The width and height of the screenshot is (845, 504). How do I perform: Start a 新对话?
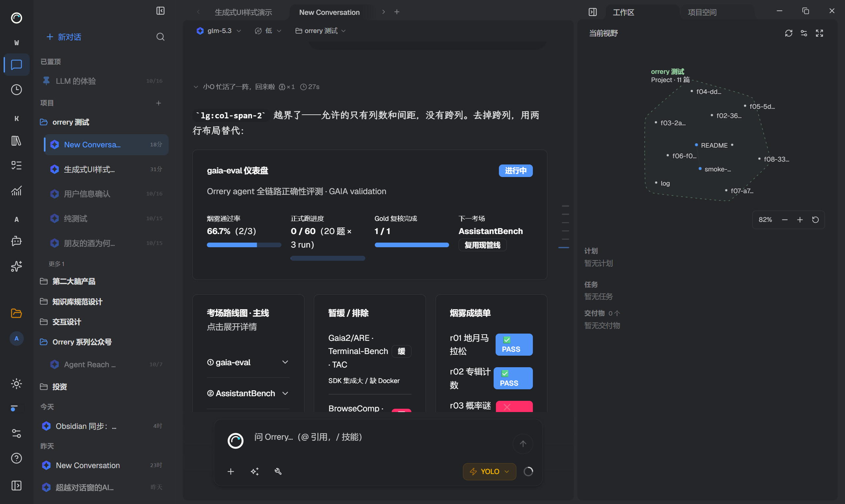click(64, 37)
